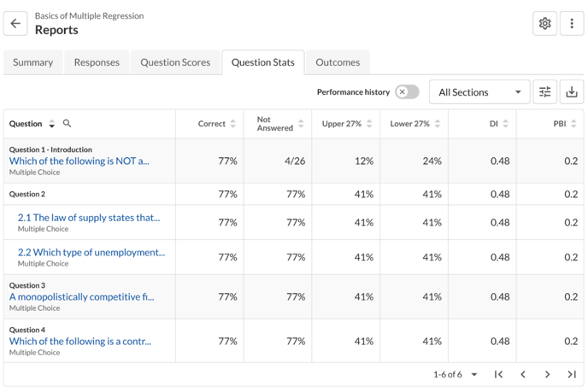Go to the previous page
588x392 pixels.
click(523, 374)
